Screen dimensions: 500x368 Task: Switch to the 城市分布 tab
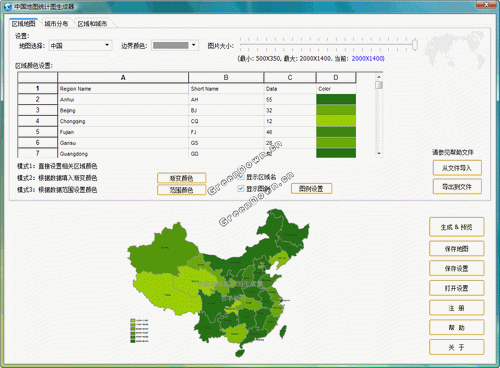click(56, 24)
